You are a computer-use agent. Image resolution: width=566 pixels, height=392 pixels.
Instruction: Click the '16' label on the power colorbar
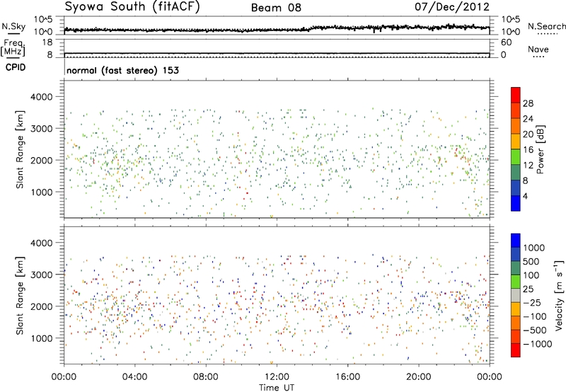point(528,150)
